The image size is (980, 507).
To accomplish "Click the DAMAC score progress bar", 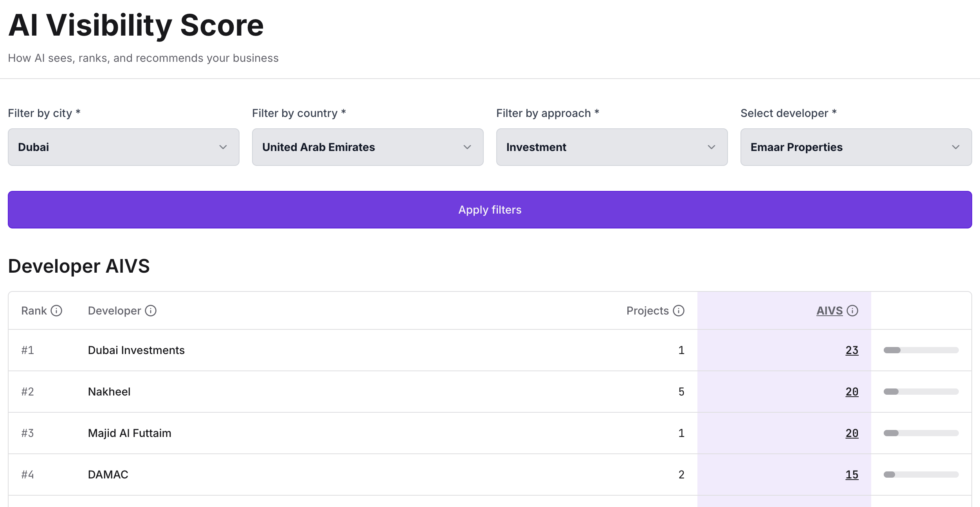I will 921,475.
